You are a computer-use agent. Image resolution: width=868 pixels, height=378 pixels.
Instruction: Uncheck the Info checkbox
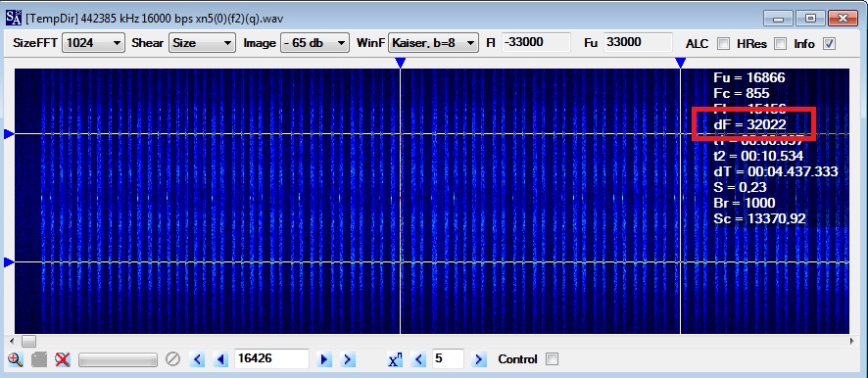coord(829,43)
